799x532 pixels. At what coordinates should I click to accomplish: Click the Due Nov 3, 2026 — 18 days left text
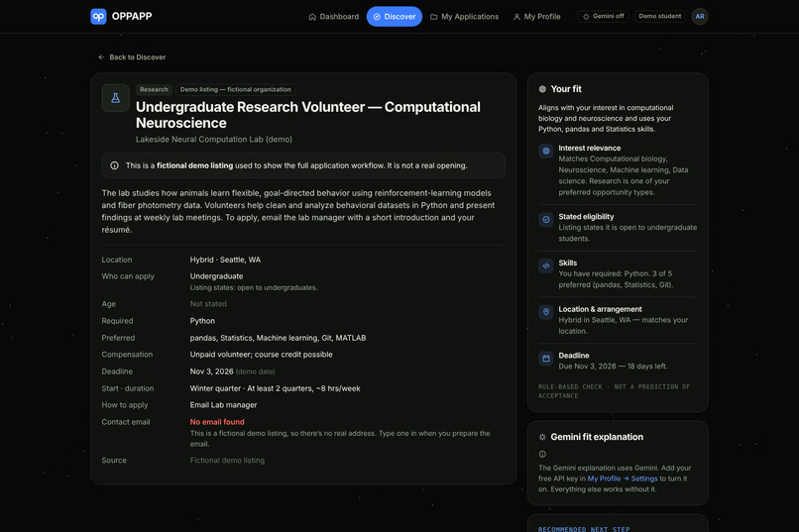pyautogui.click(x=613, y=367)
